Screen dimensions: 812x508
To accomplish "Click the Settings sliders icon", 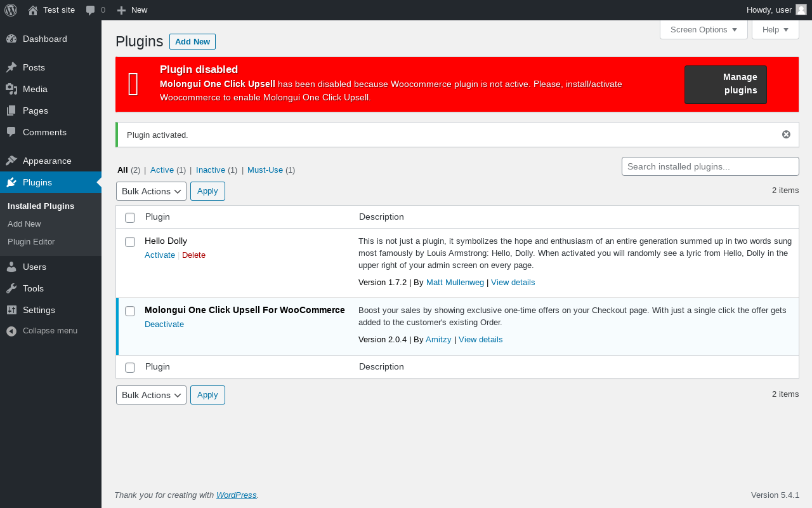I will [11, 310].
